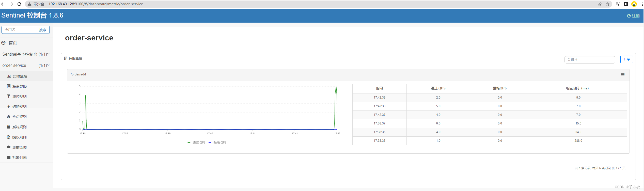Click the 搜索 button
This screenshot has height=191, width=644.
pos(43,30)
